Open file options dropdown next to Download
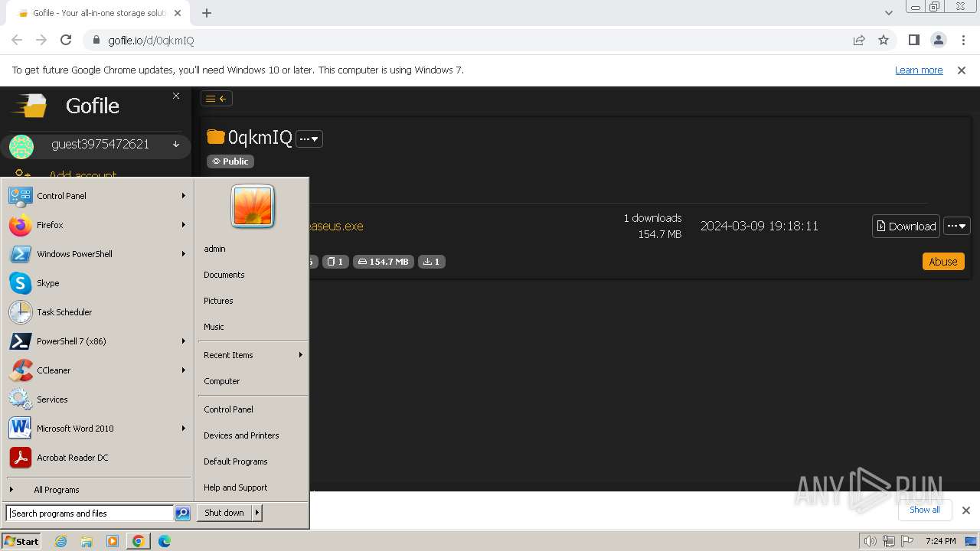Screen dimensions: 980x551 (x=957, y=226)
